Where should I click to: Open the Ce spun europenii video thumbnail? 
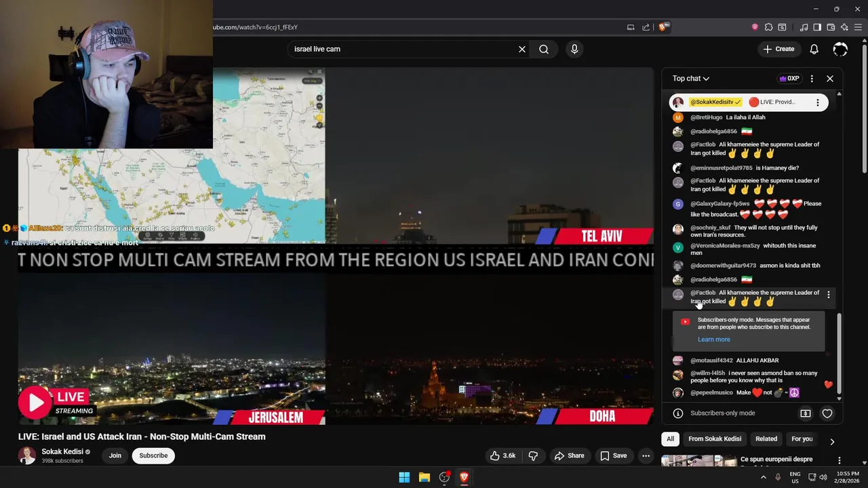coord(698,461)
